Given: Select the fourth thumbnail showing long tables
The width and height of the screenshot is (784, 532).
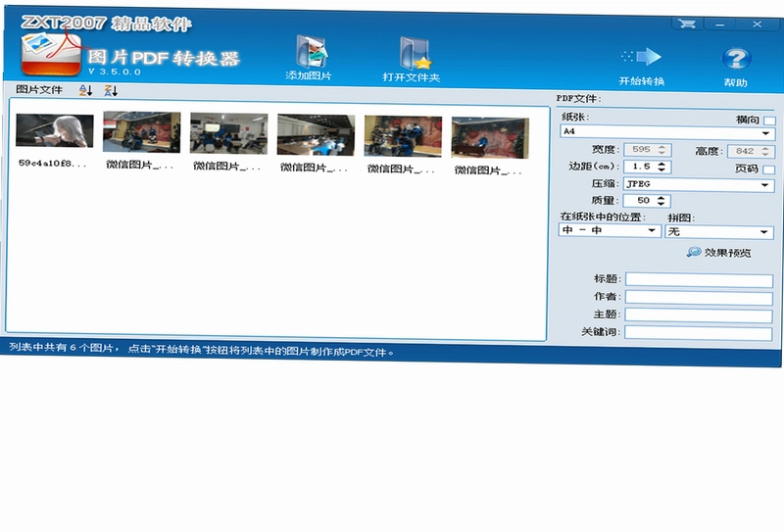Looking at the screenshot, I should [316, 135].
